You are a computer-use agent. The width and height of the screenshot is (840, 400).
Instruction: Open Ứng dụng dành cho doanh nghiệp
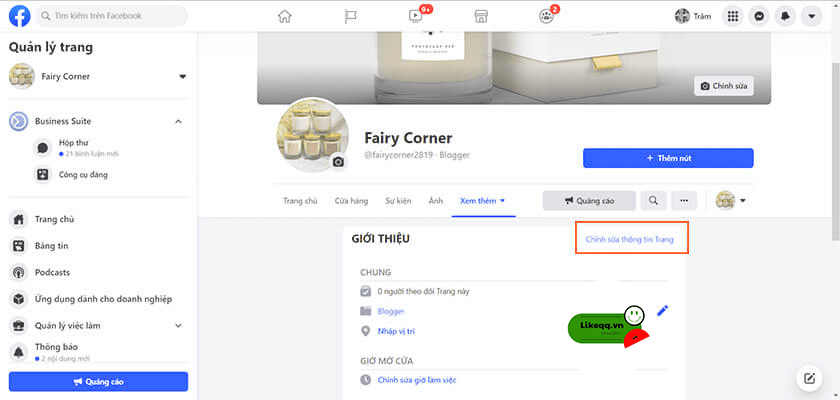pos(103,299)
